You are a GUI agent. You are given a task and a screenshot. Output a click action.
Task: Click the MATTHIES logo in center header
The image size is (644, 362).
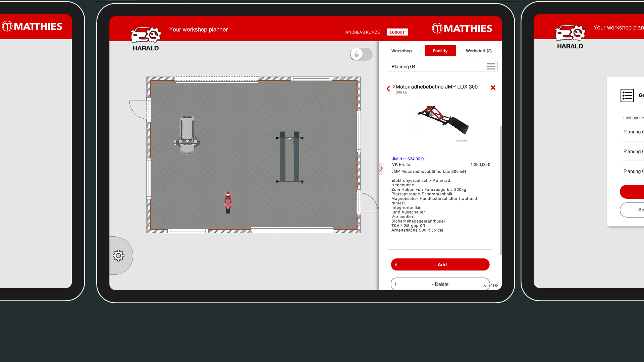pyautogui.click(x=462, y=28)
